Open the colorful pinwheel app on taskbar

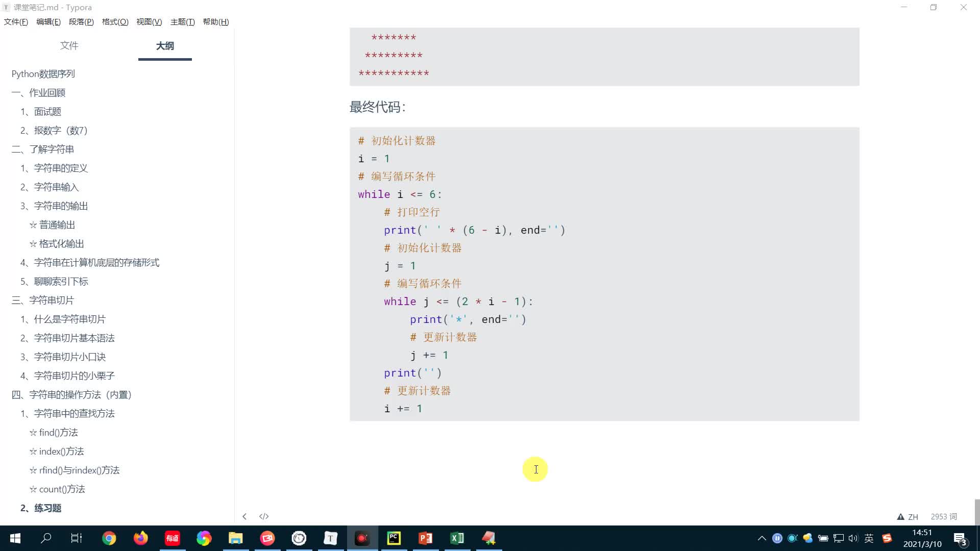pos(204,538)
